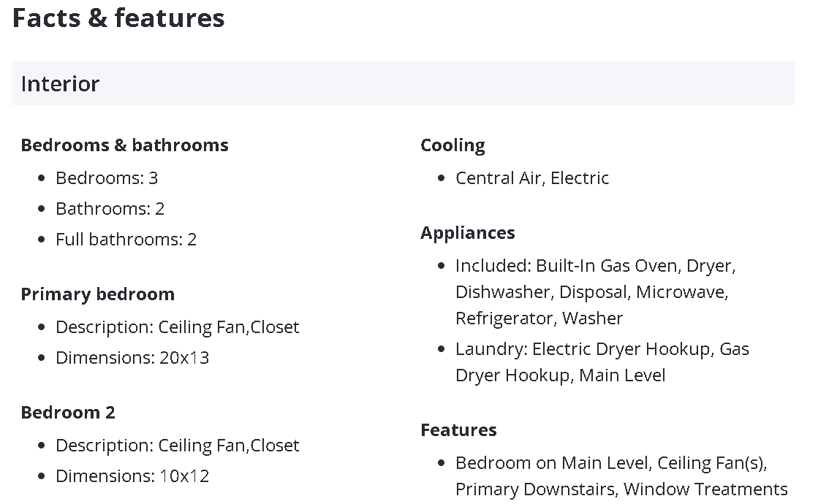Click the Primary bedroom description line

pyautogui.click(x=177, y=327)
